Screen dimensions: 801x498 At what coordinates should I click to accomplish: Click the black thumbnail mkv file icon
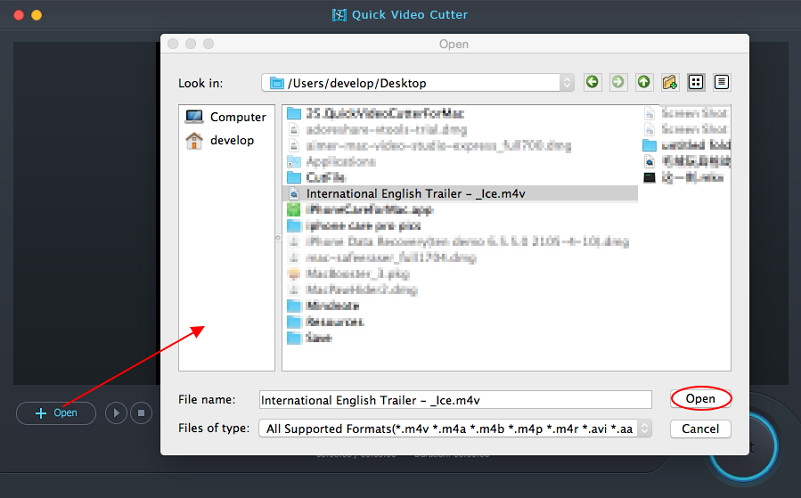(x=649, y=178)
